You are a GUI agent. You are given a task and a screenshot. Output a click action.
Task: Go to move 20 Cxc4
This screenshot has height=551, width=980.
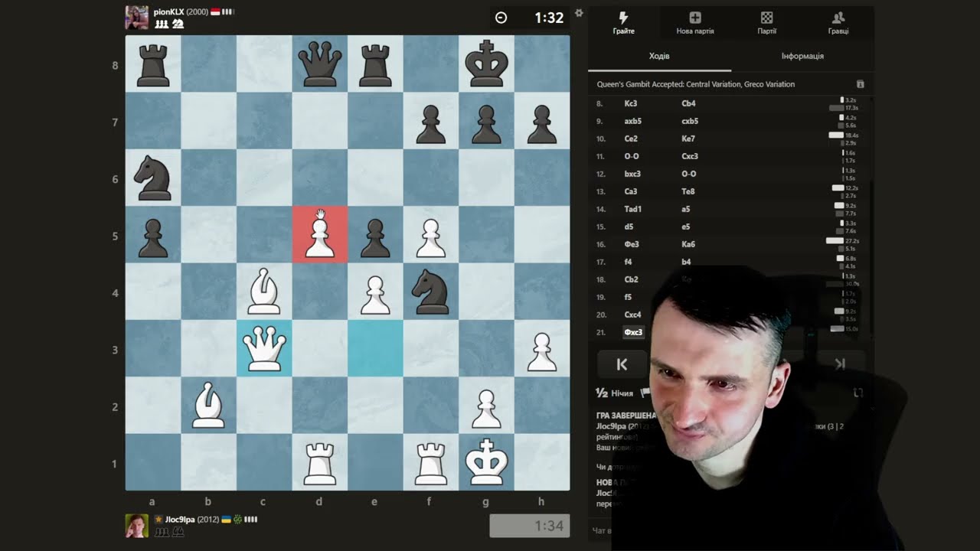632,315
